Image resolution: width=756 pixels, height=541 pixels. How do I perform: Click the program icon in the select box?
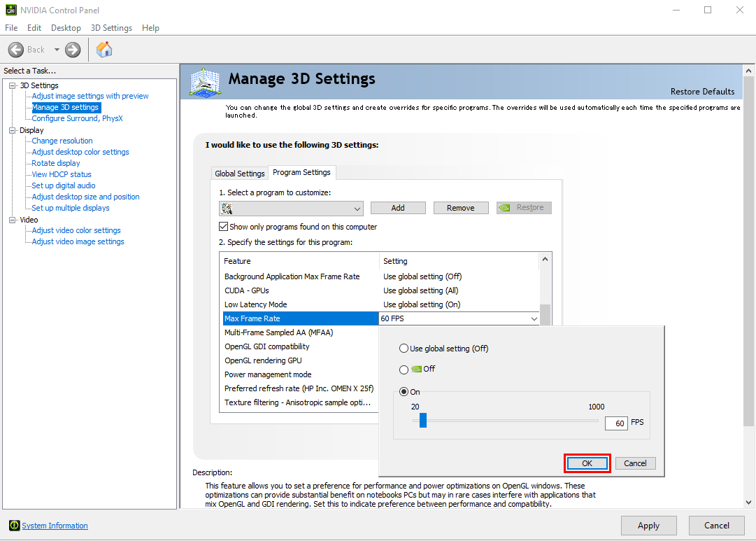pos(227,209)
